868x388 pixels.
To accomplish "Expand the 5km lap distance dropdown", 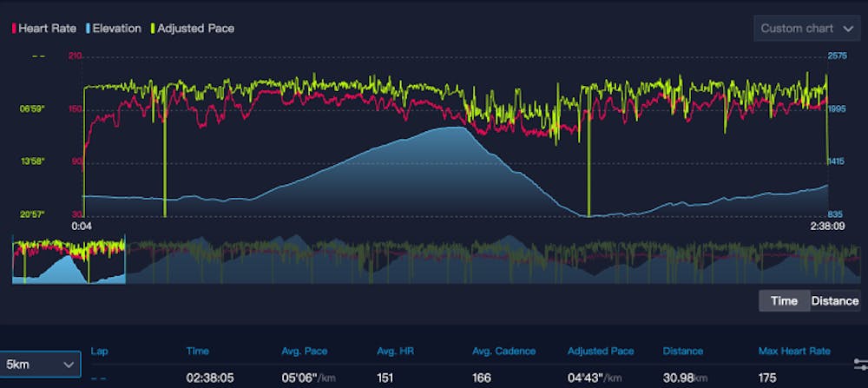I will coord(40,365).
